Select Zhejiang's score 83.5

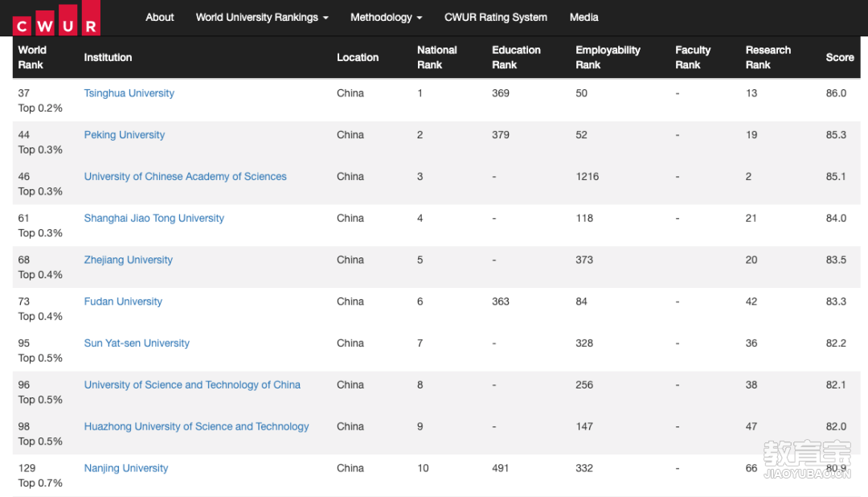[836, 260]
